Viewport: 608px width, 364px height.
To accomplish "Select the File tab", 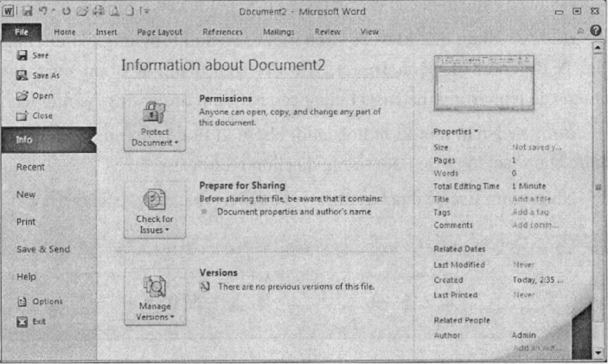I will point(22,32).
